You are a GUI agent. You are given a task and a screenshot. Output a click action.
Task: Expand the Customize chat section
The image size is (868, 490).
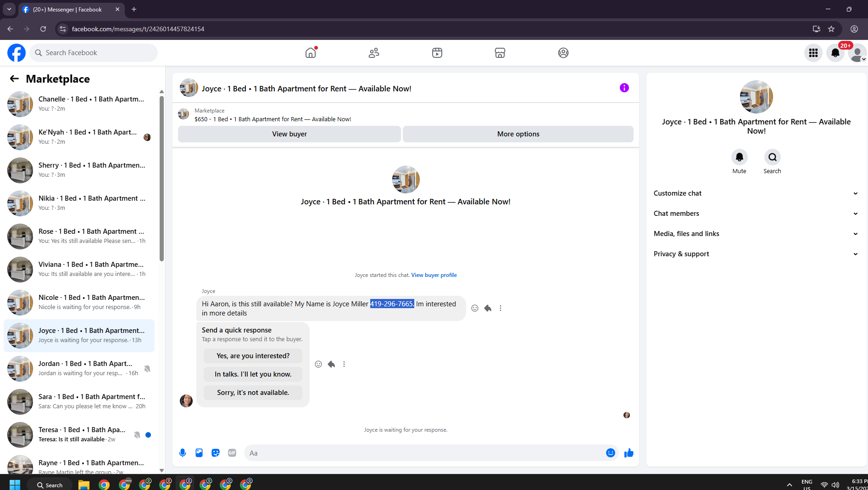tap(756, 193)
